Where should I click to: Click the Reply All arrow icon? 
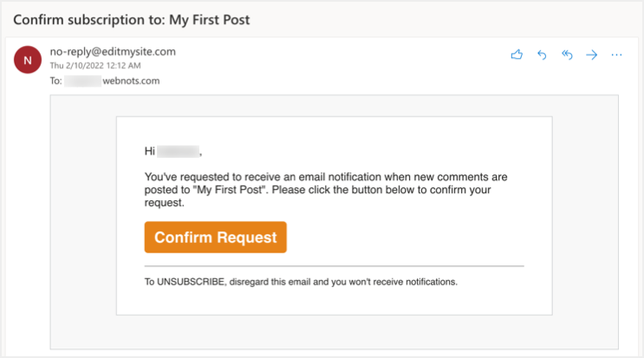pos(568,55)
